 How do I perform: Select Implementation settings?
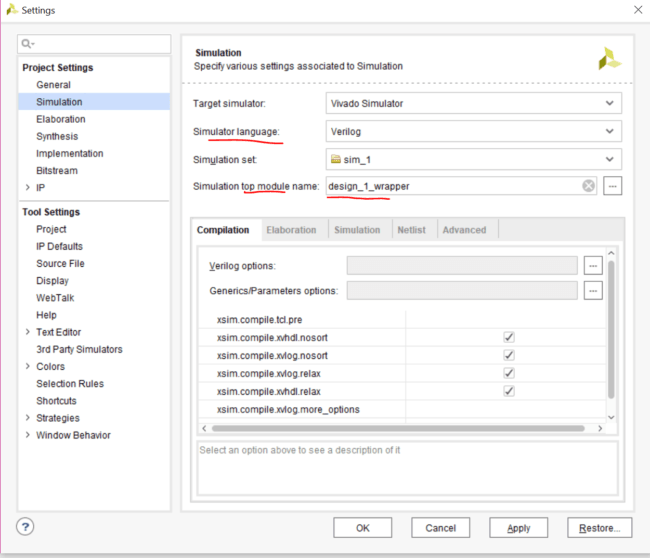pyautogui.click(x=70, y=153)
